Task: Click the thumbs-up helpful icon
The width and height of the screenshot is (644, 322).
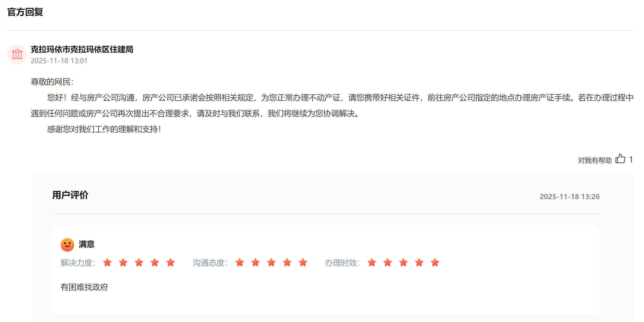Action: click(x=620, y=159)
